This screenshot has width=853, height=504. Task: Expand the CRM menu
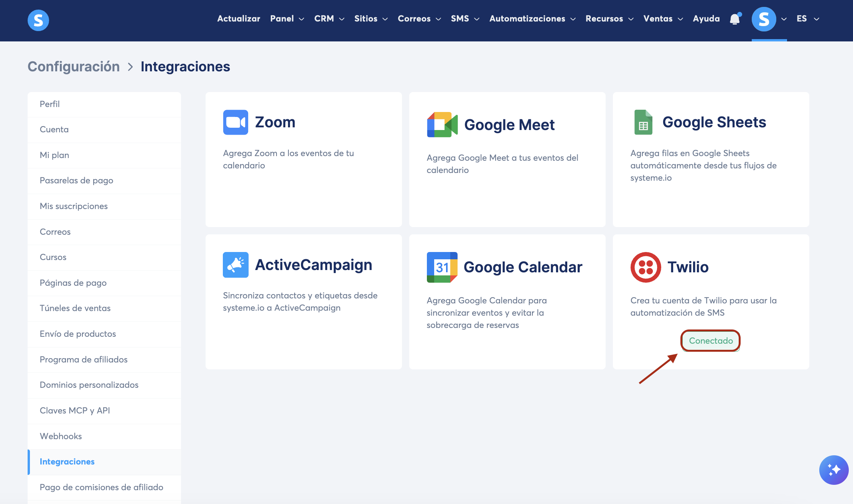tap(329, 19)
